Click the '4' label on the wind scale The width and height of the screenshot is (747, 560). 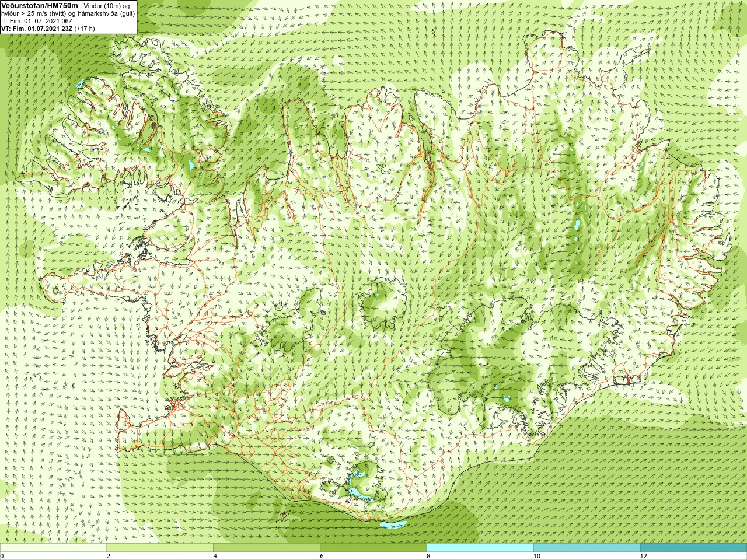point(215,556)
